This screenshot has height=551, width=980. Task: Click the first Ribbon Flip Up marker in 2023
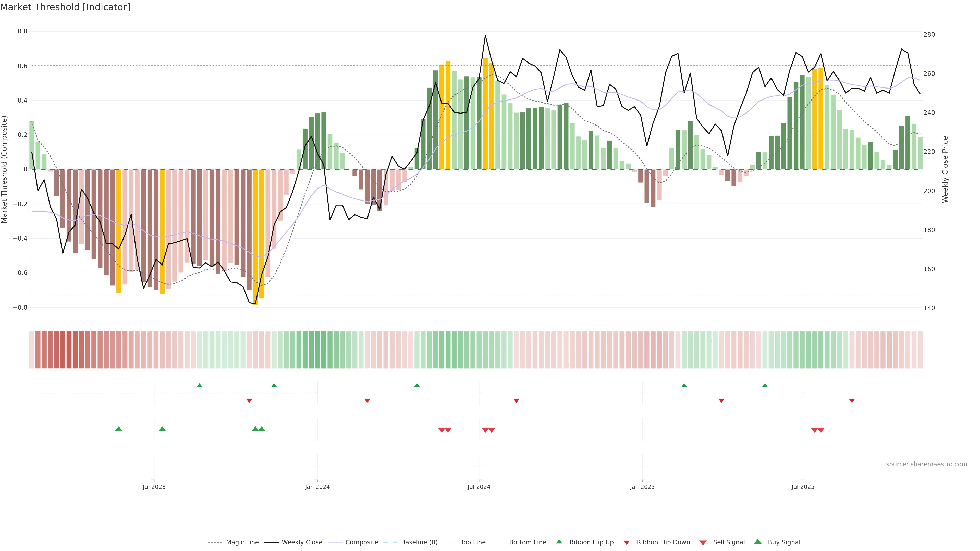(199, 386)
